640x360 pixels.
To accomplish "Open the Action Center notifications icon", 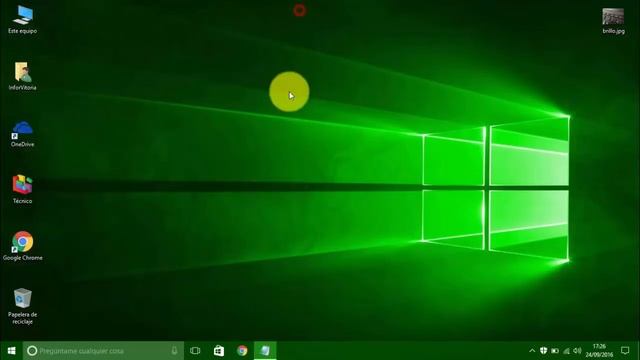I will [x=625, y=351].
